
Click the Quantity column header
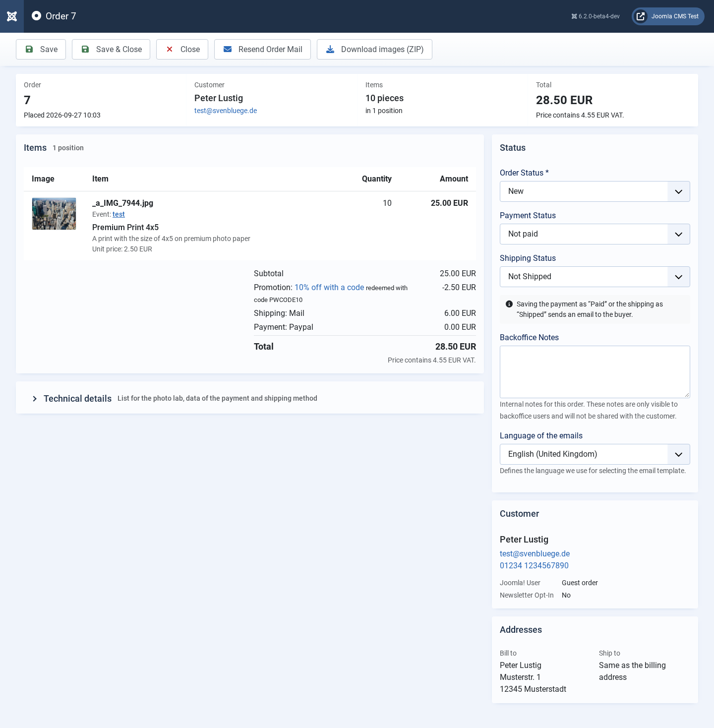click(377, 179)
